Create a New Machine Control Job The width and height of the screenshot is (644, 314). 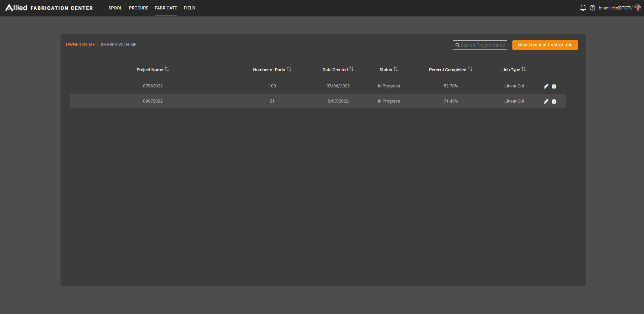click(545, 45)
